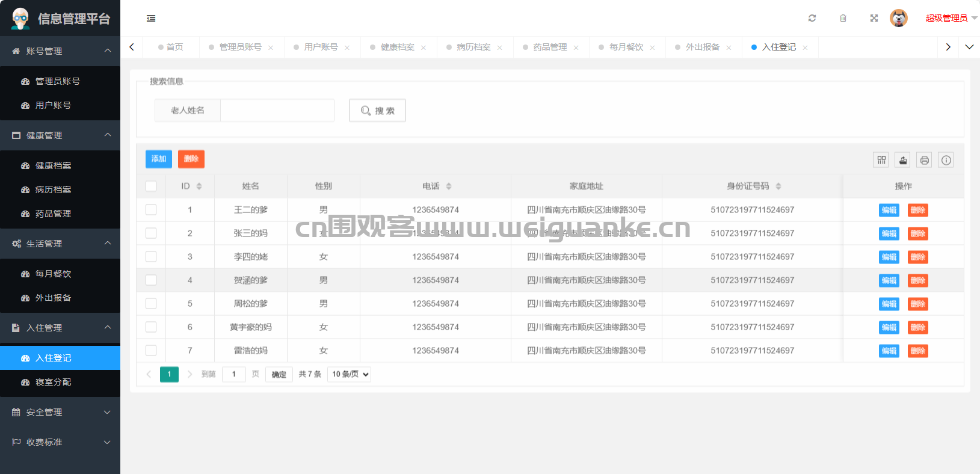Image resolution: width=980 pixels, height=474 pixels.
Task: Check the row for 王二的爹
Action: [x=151, y=210]
